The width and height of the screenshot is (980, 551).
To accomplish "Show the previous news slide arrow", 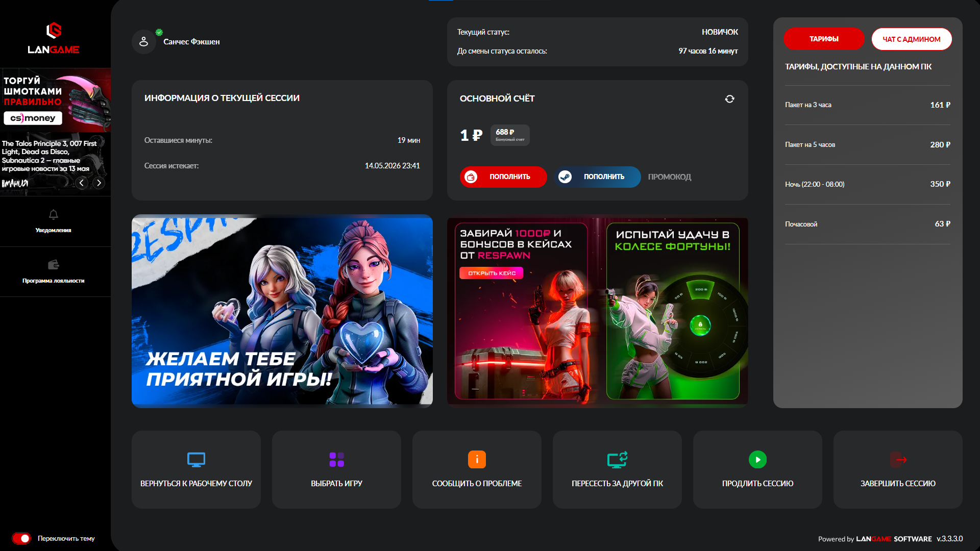I will pos(82,183).
